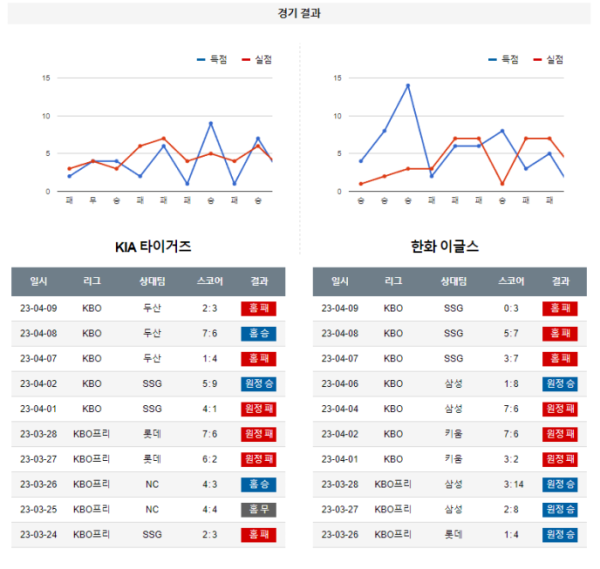Click 키움 in the 한화 23-04-02 row
The image size is (600, 569).
[454, 434]
